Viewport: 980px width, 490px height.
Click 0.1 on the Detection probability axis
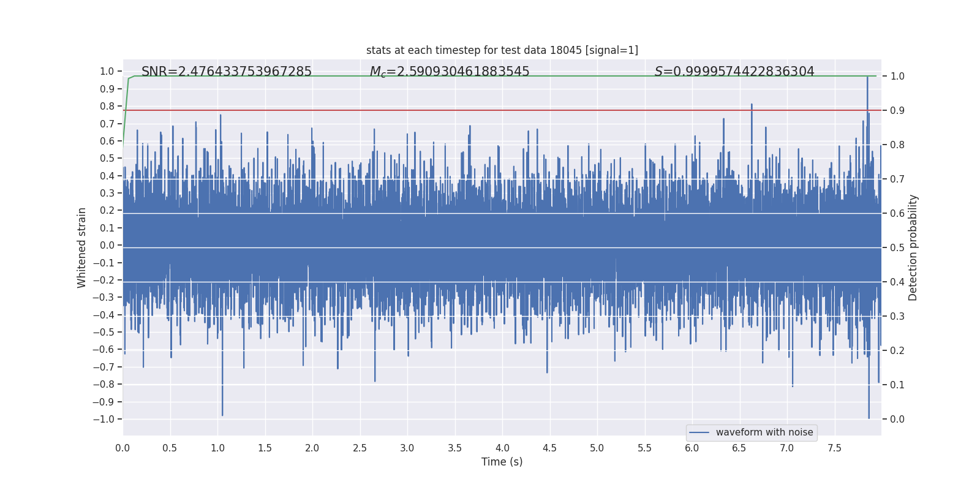coord(897,385)
